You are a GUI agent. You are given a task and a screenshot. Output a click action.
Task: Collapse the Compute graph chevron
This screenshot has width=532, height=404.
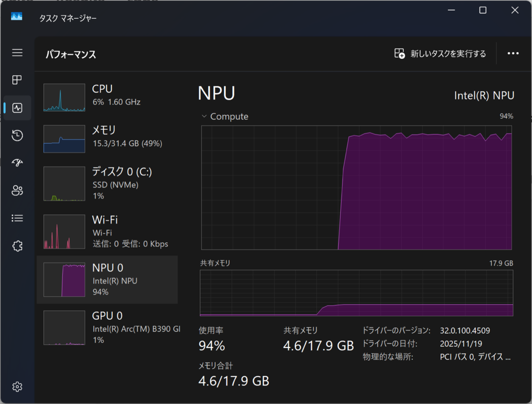204,117
